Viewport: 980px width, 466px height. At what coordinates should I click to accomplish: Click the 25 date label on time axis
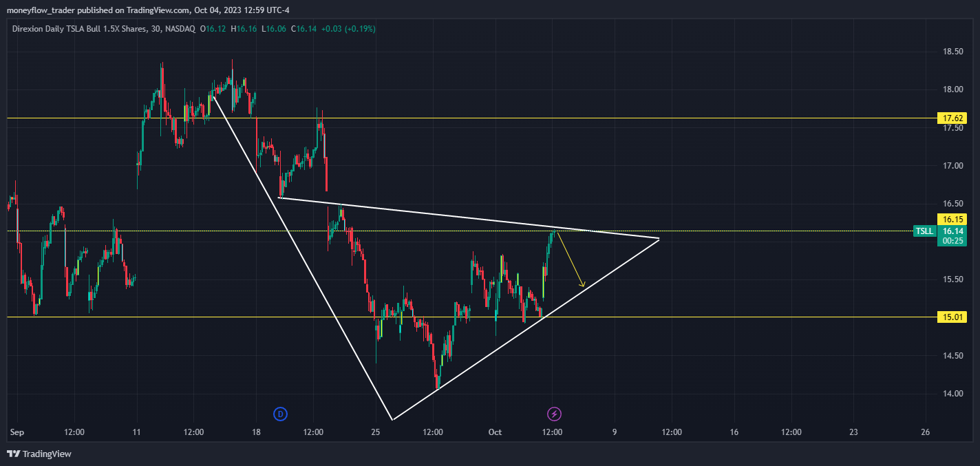(375, 432)
